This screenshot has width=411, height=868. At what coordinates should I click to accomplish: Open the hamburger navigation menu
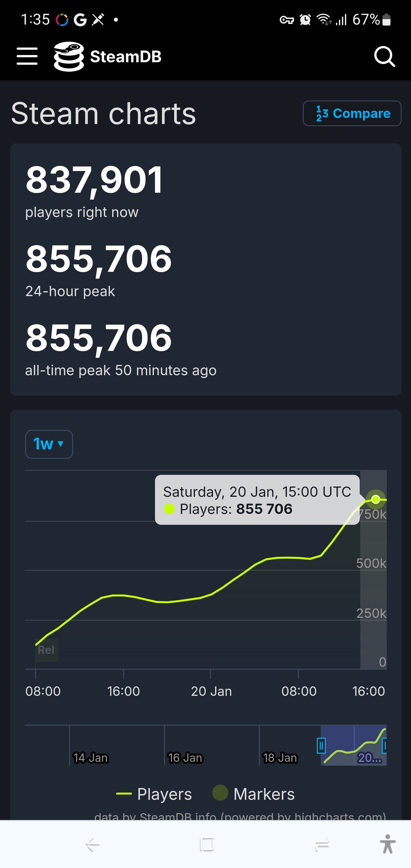(x=27, y=56)
